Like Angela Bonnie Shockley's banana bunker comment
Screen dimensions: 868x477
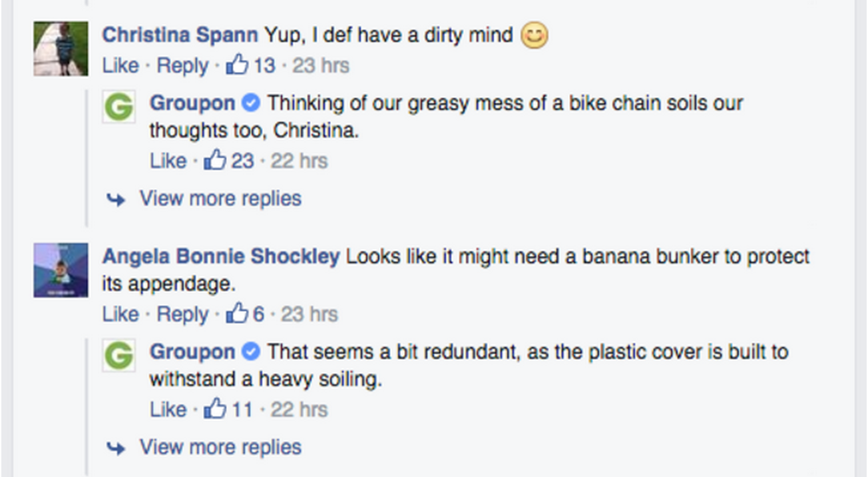click(120, 314)
